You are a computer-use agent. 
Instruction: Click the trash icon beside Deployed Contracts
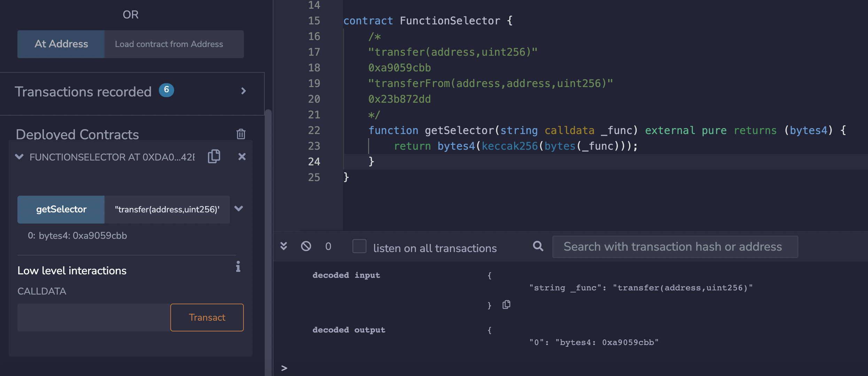[241, 134]
